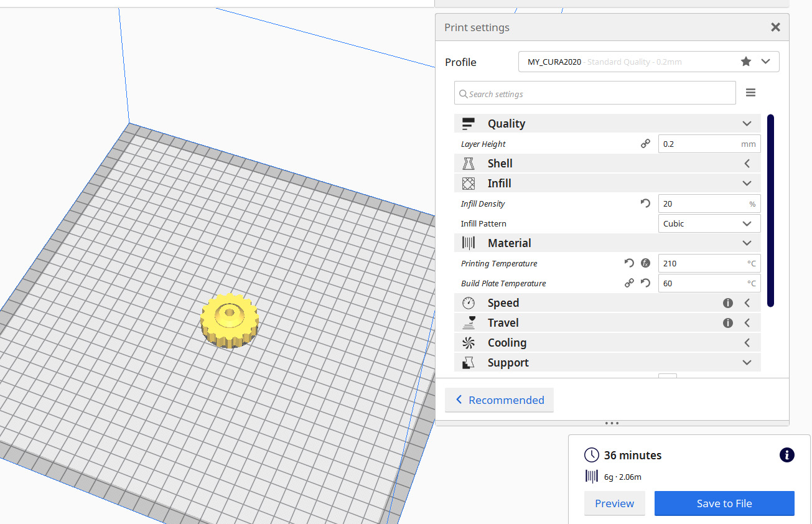
Task: Close the Print settings panel
Action: click(775, 27)
